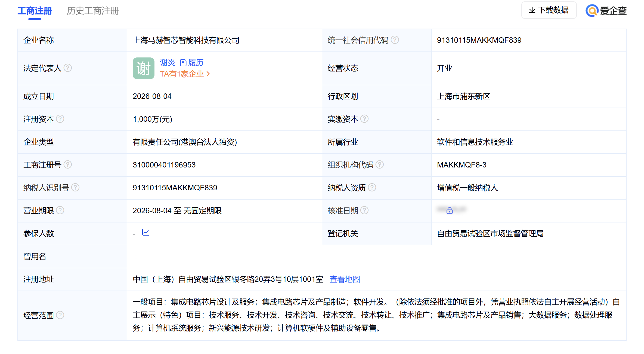Click 软件和信息技术服务业 industry value

coord(475,142)
